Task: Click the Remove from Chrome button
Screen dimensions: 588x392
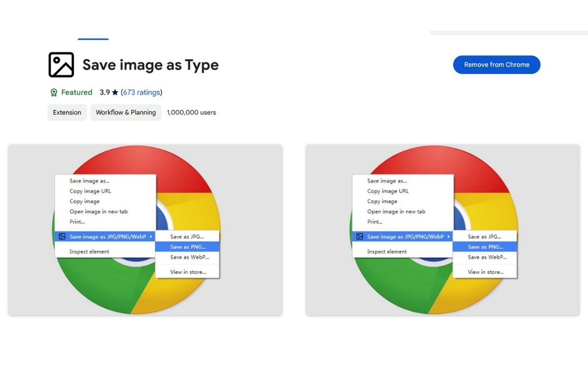Action: click(x=496, y=64)
